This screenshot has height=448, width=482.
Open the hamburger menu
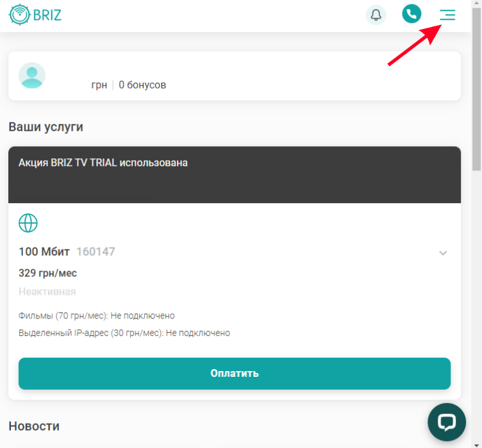[x=447, y=15]
